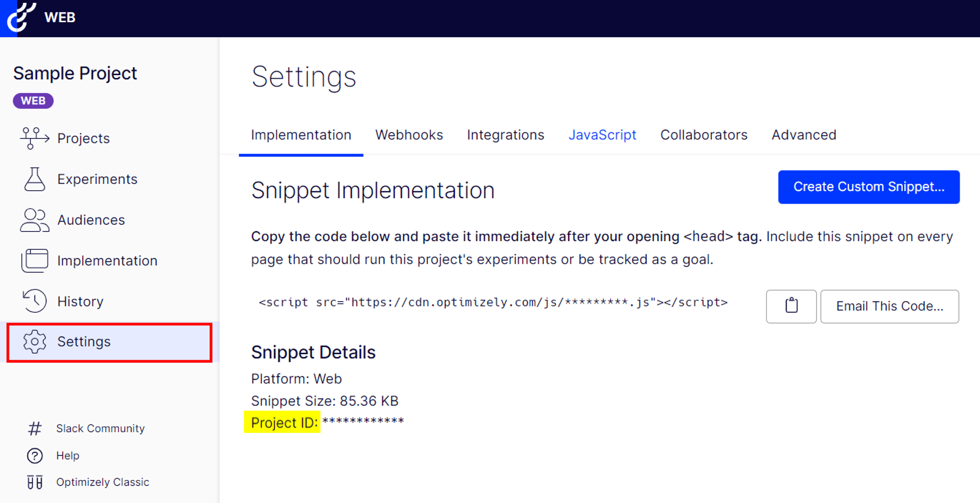Open the Help link
980x503 pixels.
(x=68, y=456)
